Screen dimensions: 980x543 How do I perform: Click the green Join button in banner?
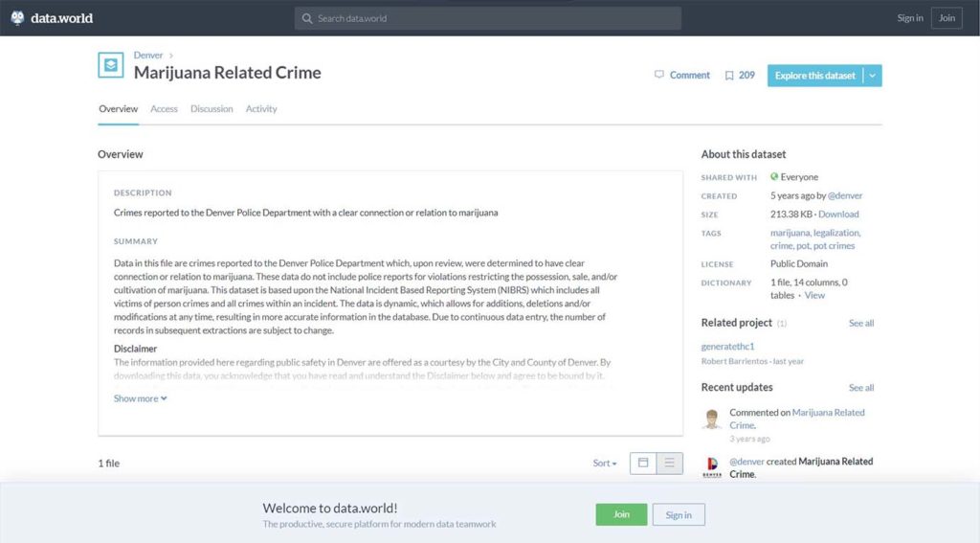point(621,514)
